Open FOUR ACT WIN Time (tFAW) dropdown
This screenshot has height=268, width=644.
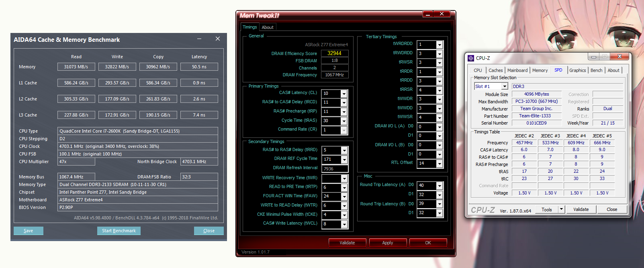pyautogui.click(x=344, y=196)
